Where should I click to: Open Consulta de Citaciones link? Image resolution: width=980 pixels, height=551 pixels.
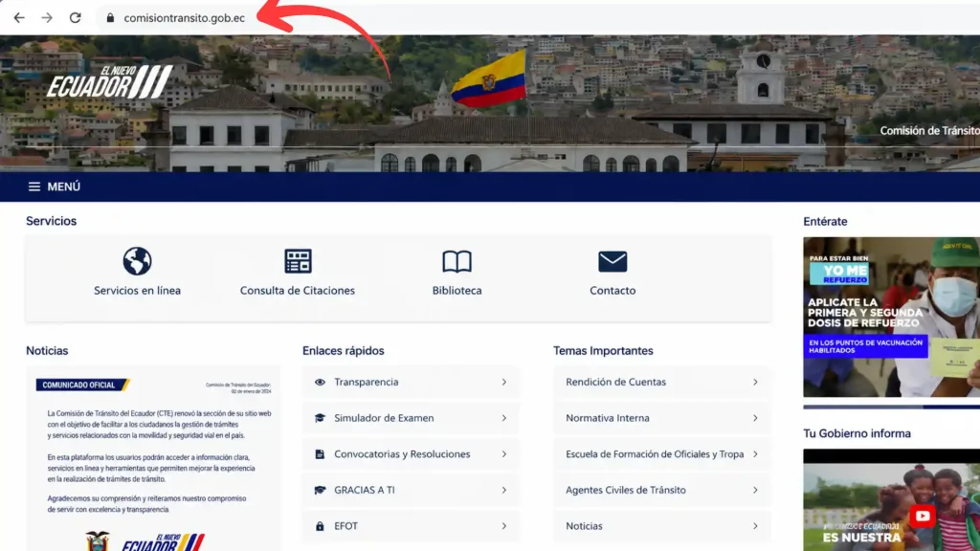click(x=298, y=291)
